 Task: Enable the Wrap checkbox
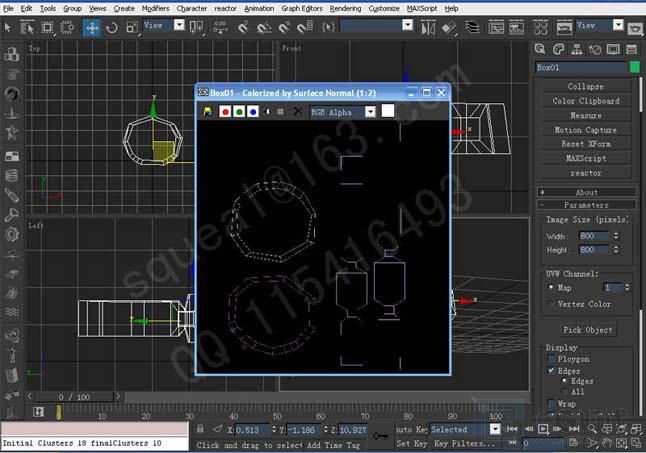(551, 403)
